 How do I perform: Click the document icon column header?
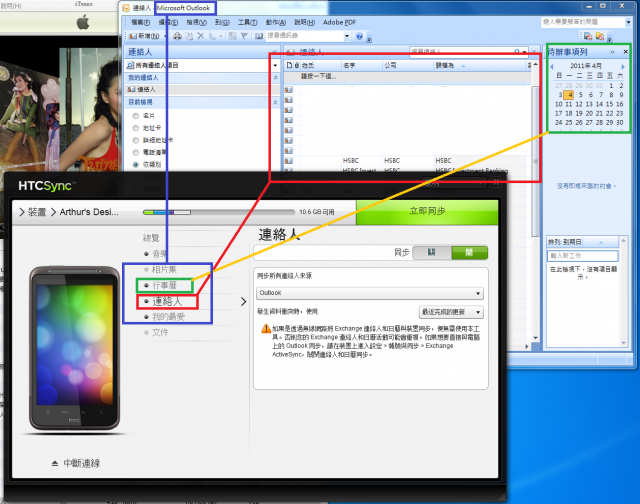click(289, 65)
